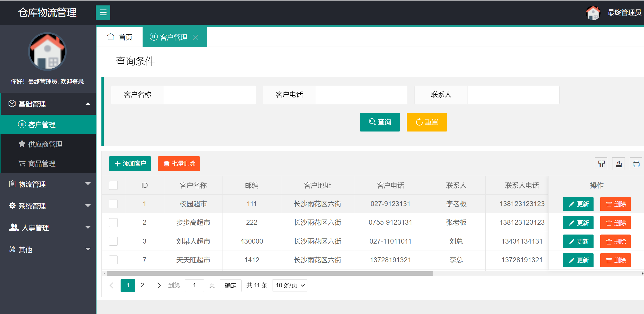Click the 仓库物流管理 title
The width and height of the screenshot is (644, 314).
(47, 12)
